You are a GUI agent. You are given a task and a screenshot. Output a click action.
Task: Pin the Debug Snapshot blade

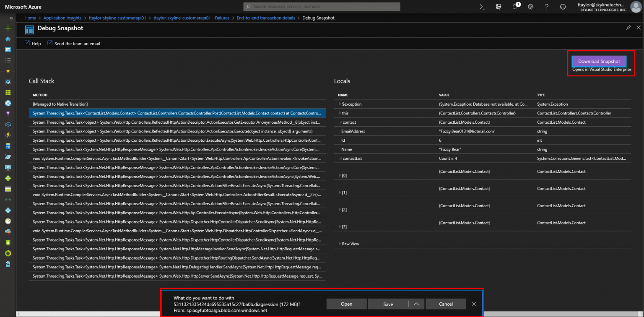coord(628,28)
